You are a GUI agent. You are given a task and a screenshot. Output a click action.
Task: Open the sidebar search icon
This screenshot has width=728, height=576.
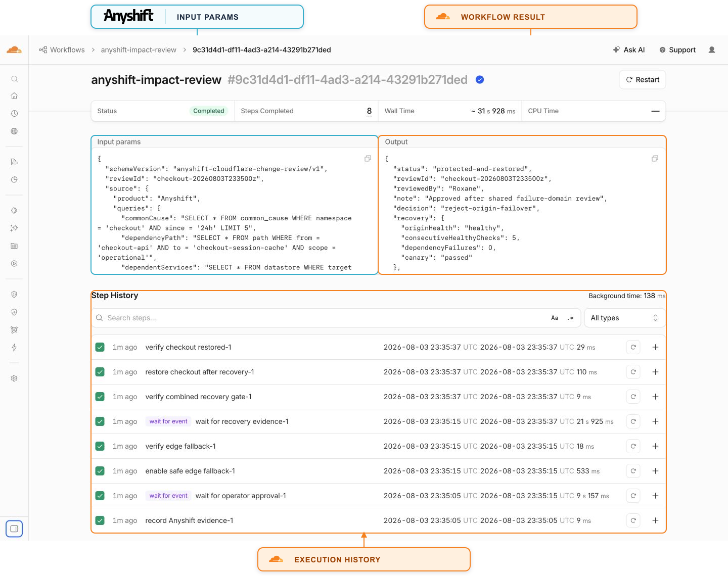tap(14, 79)
